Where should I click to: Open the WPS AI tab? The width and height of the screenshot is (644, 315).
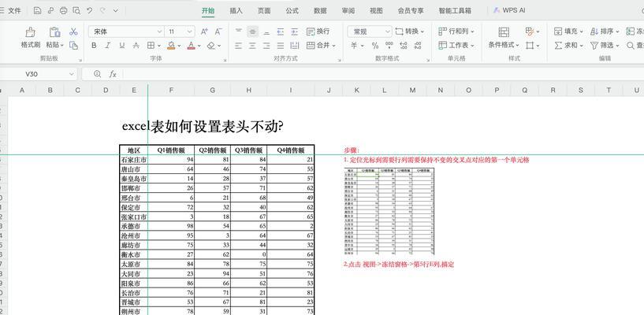point(509,11)
